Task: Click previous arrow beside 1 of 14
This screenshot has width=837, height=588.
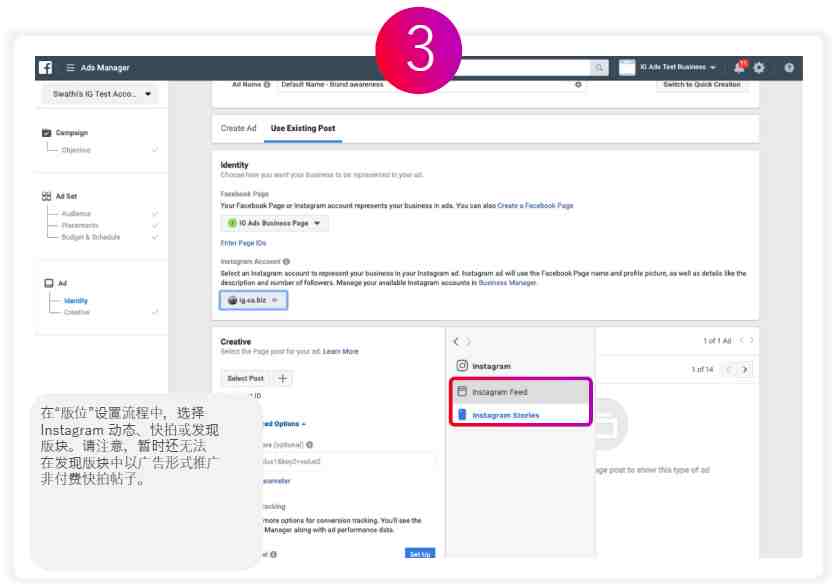Action: pos(729,369)
